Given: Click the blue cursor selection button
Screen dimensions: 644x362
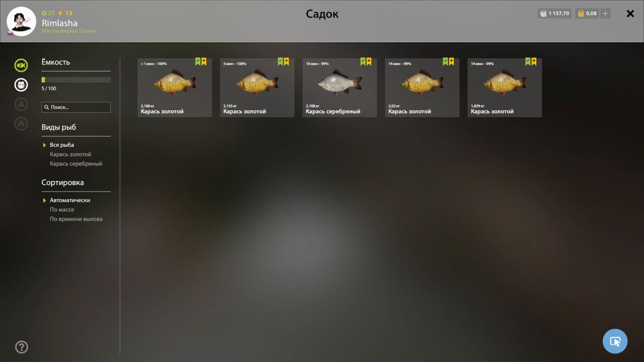Looking at the screenshot, I should (615, 341).
